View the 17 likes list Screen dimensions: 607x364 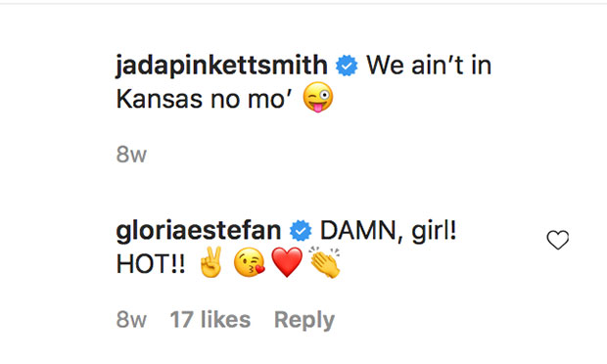[x=210, y=320]
